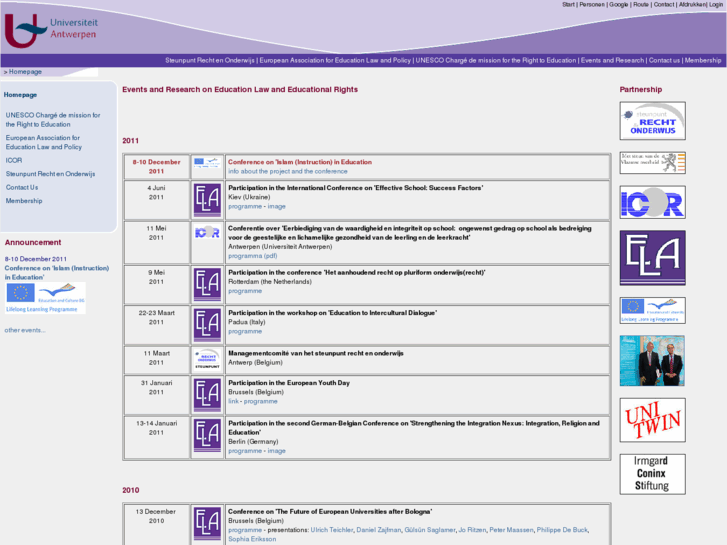
Task: Open programme link for the Rotterdam conference
Action: [x=245, y=291]
